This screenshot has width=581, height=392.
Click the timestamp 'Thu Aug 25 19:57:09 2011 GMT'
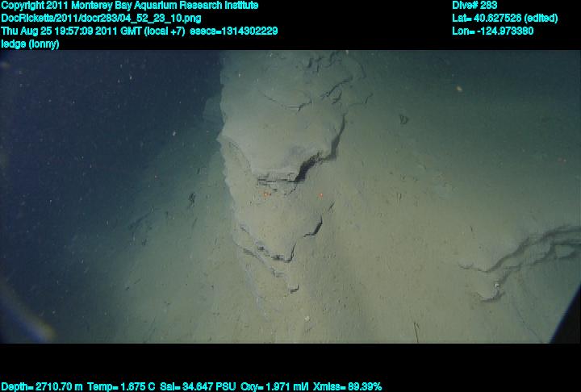click(71, 31)
